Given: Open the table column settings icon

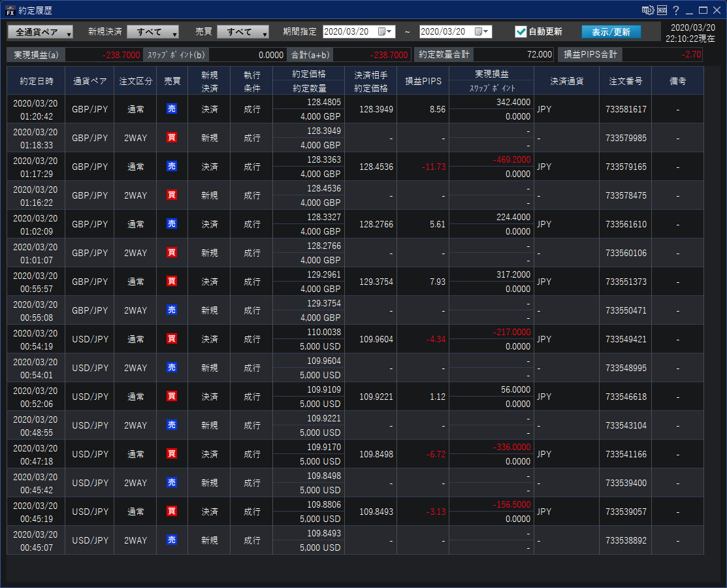Looking at the screenshot, I should [647, 10].
